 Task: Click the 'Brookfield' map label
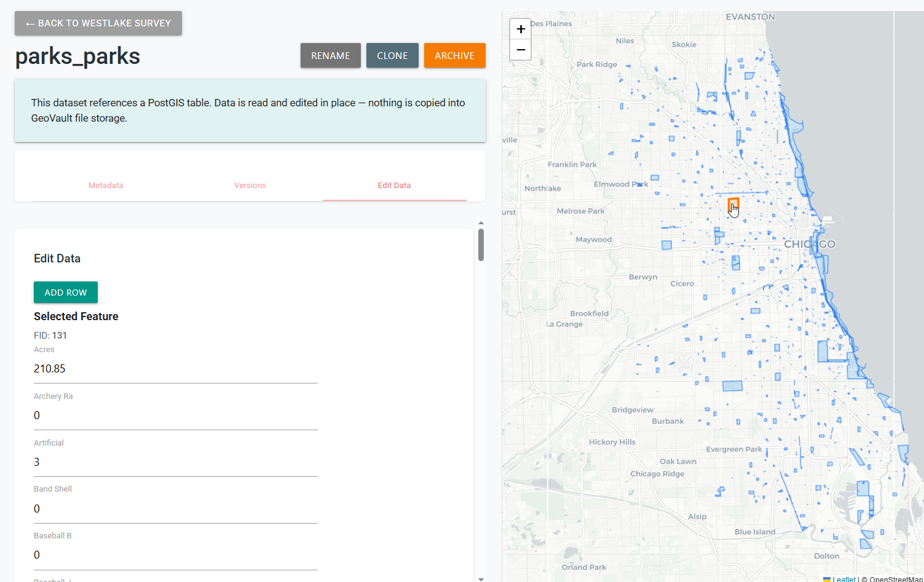pos(589,313)
